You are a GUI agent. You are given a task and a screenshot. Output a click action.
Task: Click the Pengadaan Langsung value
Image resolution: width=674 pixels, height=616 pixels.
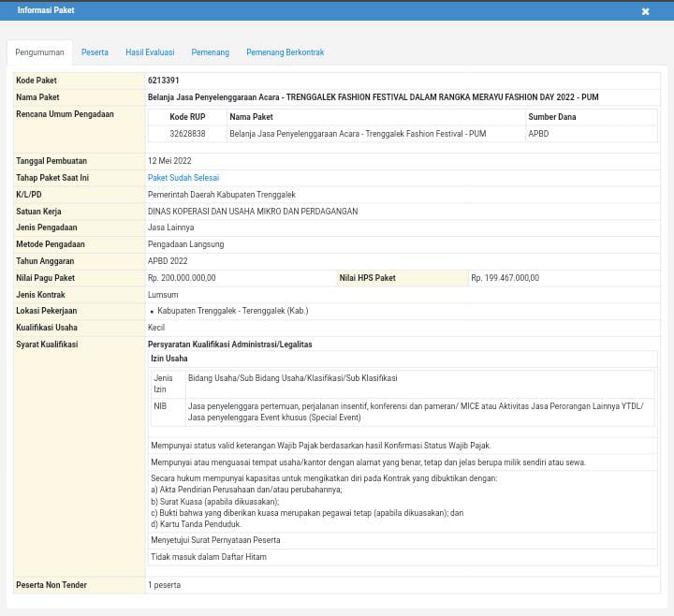pos(185,244)
